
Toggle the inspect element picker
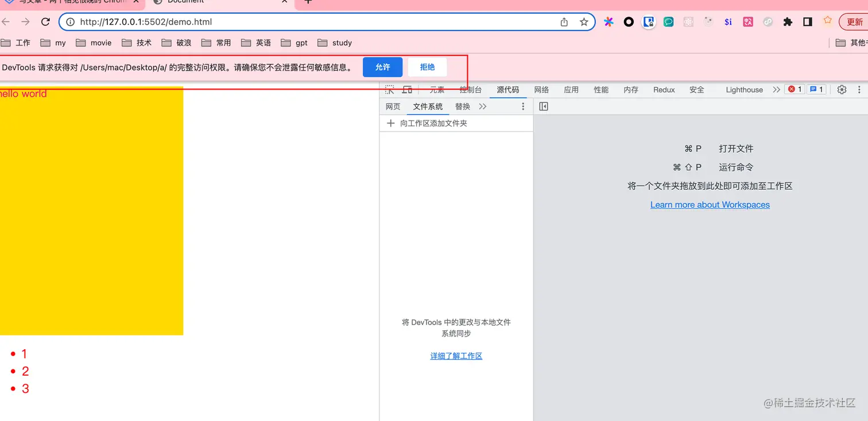[390, 90]
